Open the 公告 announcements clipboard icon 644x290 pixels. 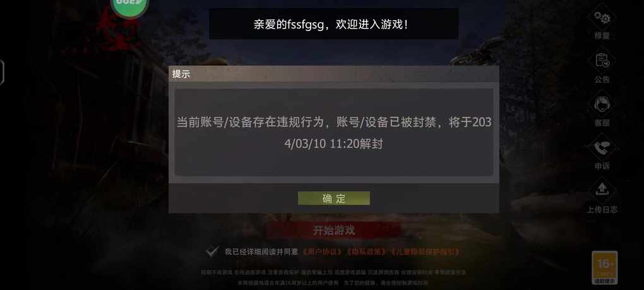[602, 62]
